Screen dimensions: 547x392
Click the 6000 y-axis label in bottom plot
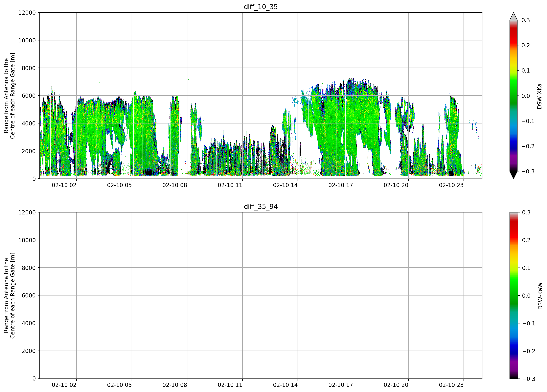click(x=29, y=295)
